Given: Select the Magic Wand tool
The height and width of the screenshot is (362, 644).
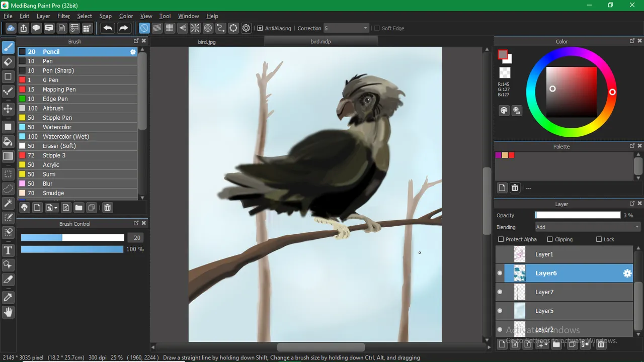Looking at the screenshot, I should tap(8, 203).
